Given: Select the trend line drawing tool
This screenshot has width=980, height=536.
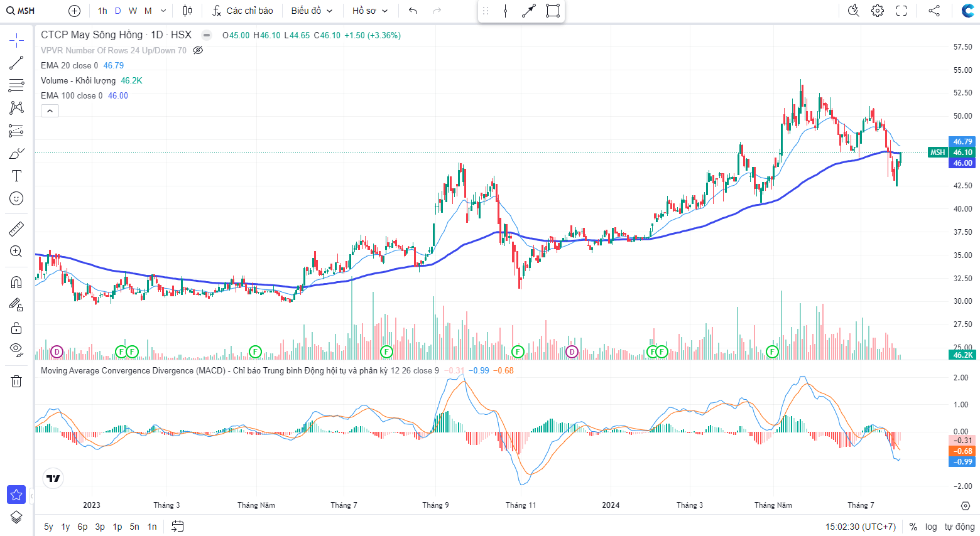Looking at the screenshot, I should click(16, 63).
